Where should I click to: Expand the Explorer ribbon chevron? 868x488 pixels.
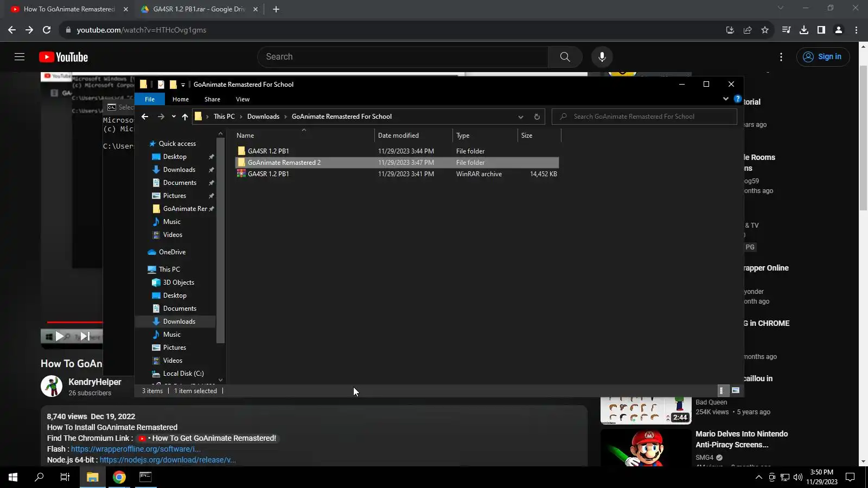[x=726, y=99]
